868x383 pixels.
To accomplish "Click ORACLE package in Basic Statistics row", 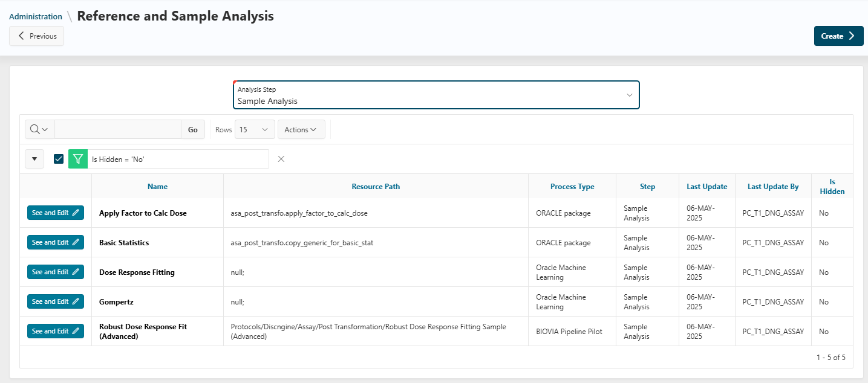I will point(563,243).
